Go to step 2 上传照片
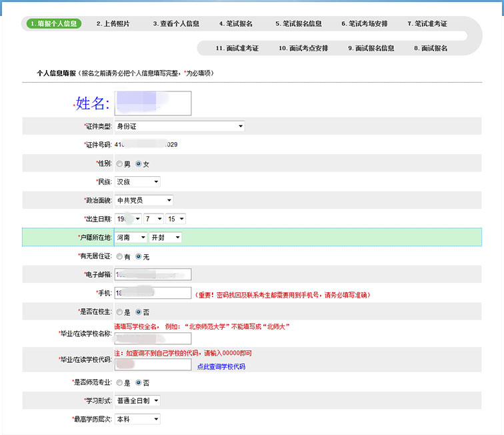The width and height of the screenshot is (504, 435). pos(113,23)
